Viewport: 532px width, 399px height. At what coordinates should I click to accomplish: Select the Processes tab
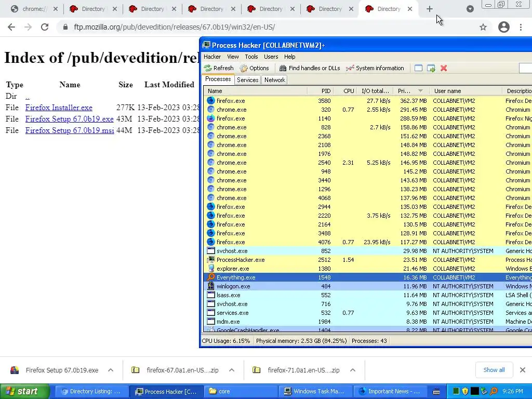click(218, 79)
